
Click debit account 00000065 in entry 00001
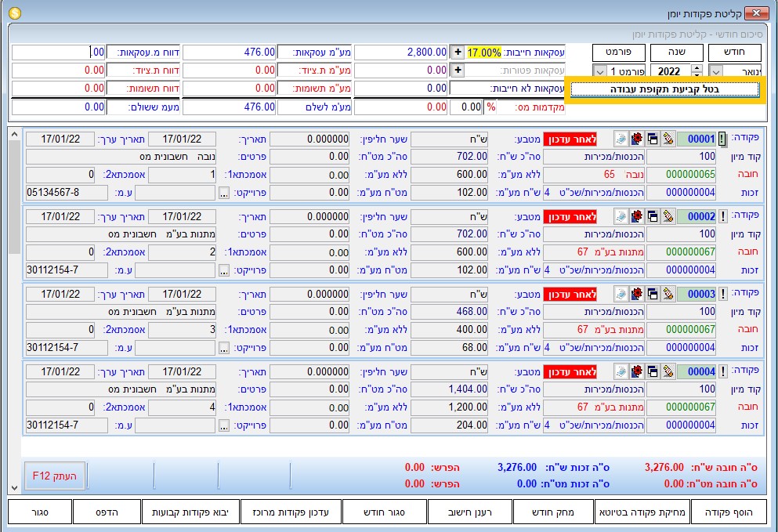click(682, 174)
